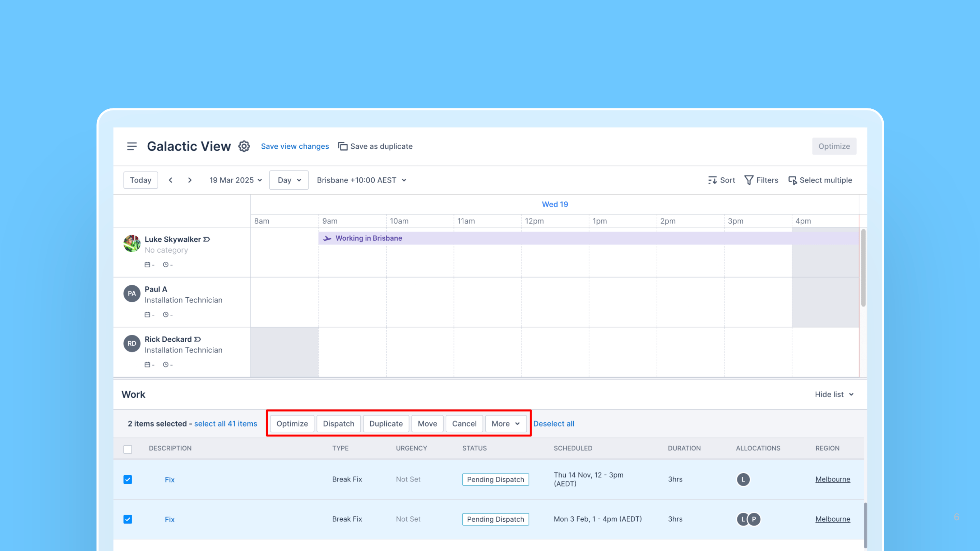Click the Select multiple cursor icon
The height and width of the screenshot is (551, 980).
click(x=792, y=180)
